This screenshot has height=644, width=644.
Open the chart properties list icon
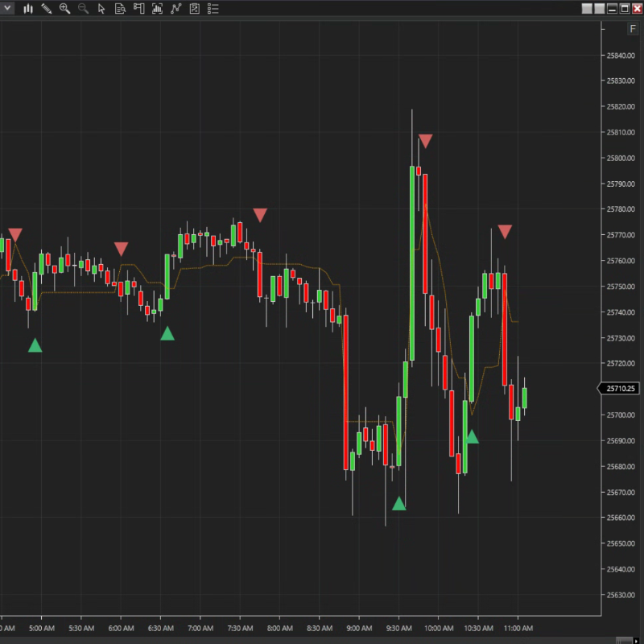(x=213, y=9)
